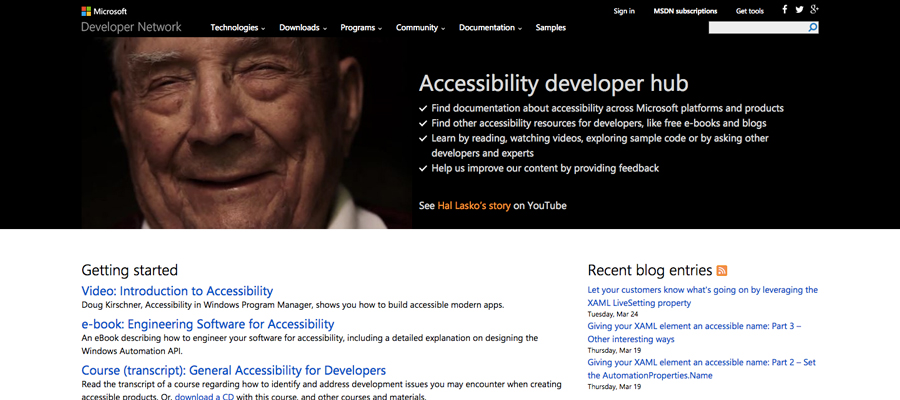
Task: Open blog entry Part 2 – Set the AutomationProperties.Name
Action: [x=701, y=369]
